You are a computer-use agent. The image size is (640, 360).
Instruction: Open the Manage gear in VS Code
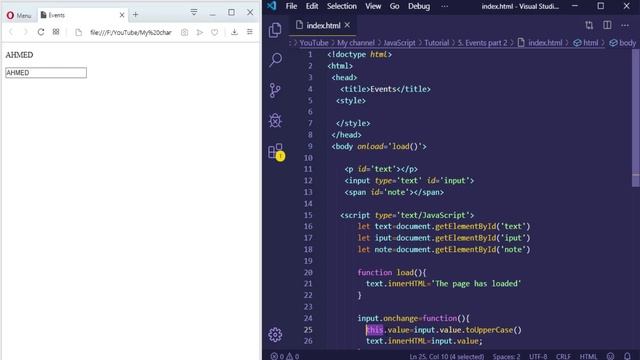[x=275, y=335]
